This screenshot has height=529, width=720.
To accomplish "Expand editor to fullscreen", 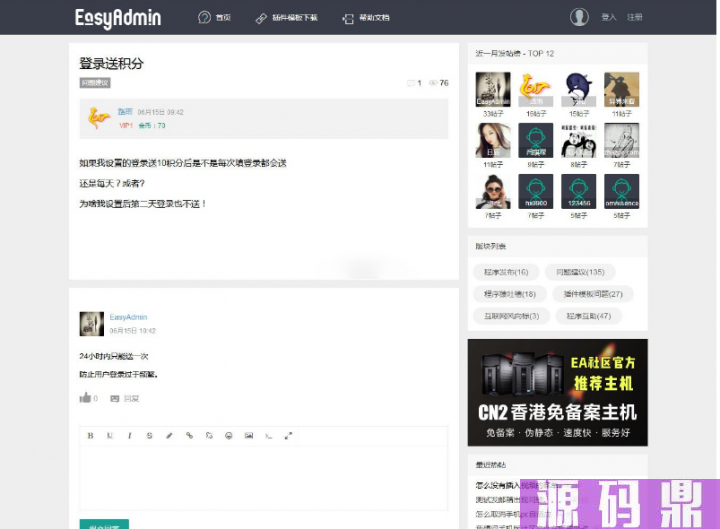I will tap(288, 435).
